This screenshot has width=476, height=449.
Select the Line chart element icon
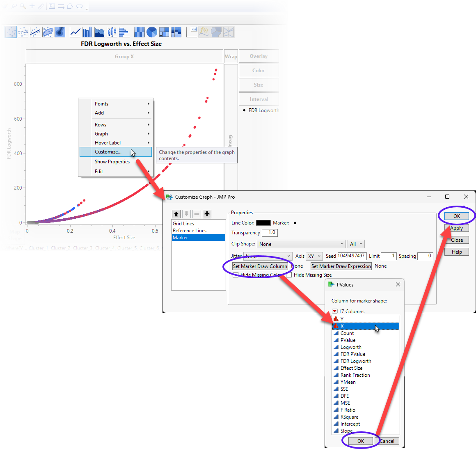pyautogui.click(x=75, y=32)
